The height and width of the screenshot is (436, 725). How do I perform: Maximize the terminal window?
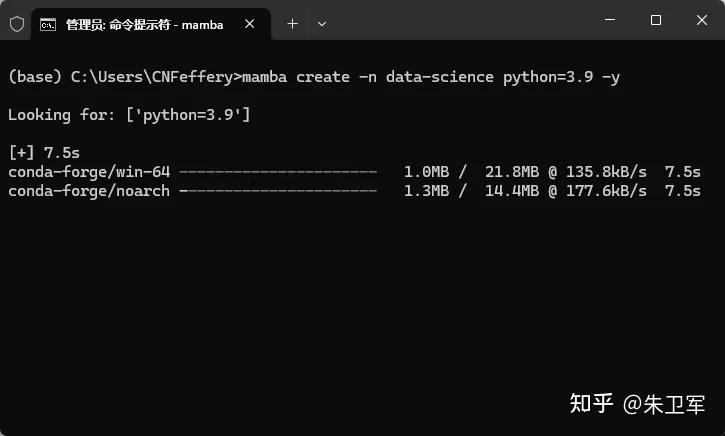pos(656,20)
